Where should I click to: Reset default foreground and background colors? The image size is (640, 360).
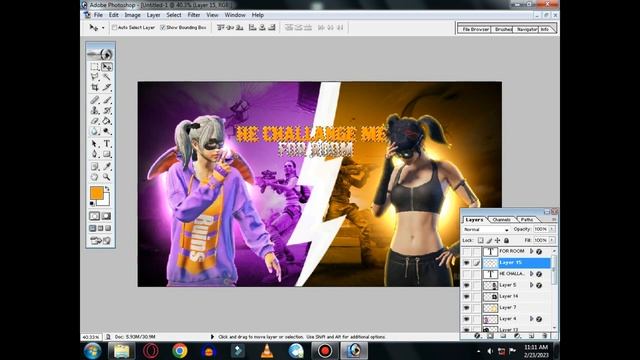[x=92, y=203]
